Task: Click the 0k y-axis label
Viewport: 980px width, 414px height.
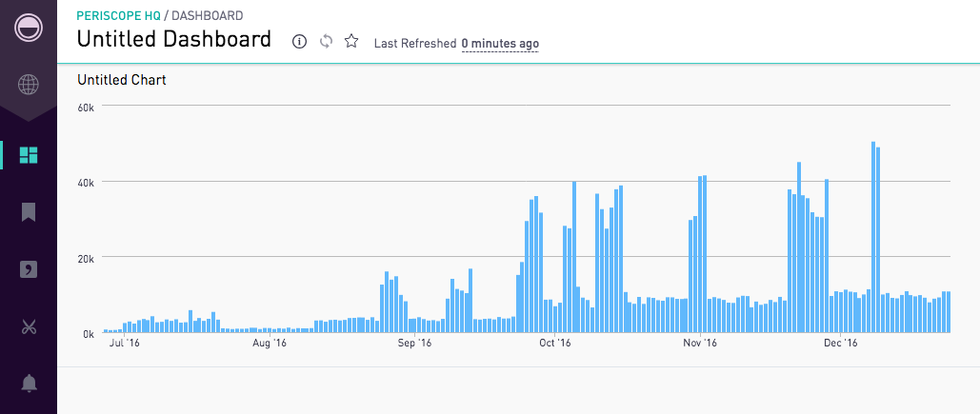Action: pos(89,334)
